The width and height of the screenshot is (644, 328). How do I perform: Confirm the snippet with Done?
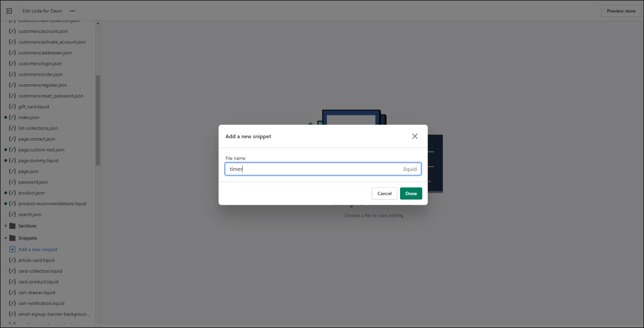click(411, 194)
